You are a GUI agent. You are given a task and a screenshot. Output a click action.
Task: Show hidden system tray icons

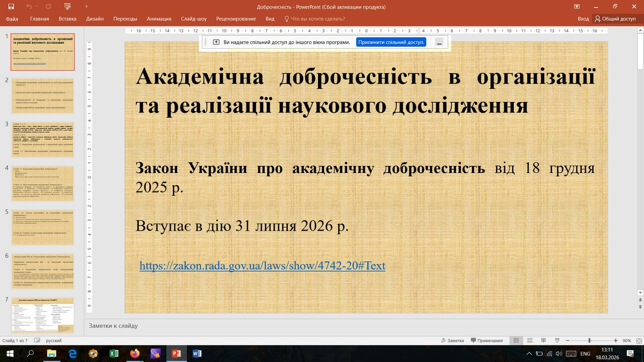[x=528, y=353]
